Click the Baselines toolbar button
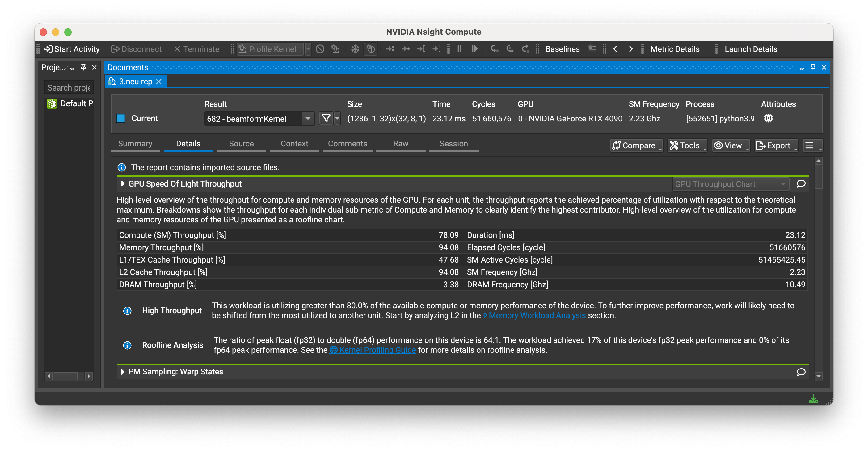 (x=563, y=49)
